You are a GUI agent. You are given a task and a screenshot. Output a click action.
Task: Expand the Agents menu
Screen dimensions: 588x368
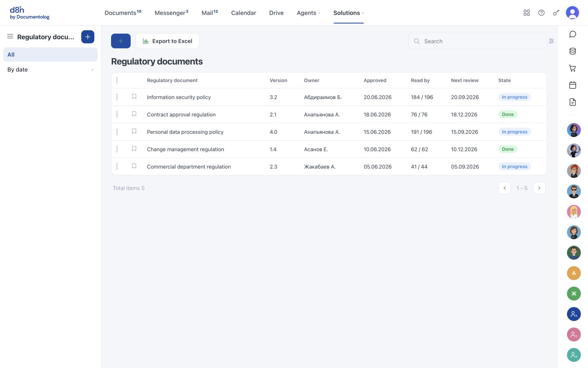pyautogui.click(x=308, y=13)
